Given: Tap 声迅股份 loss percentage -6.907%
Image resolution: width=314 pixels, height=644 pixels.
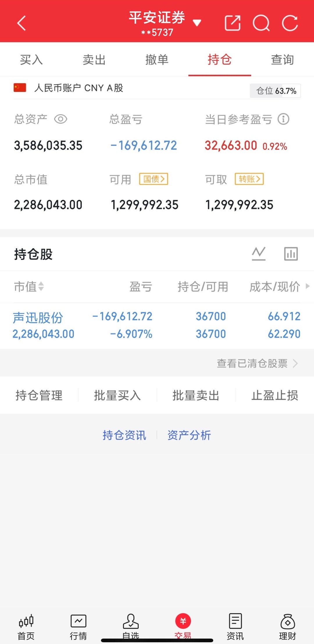Looking at the screenshot, I should (131, 334).
